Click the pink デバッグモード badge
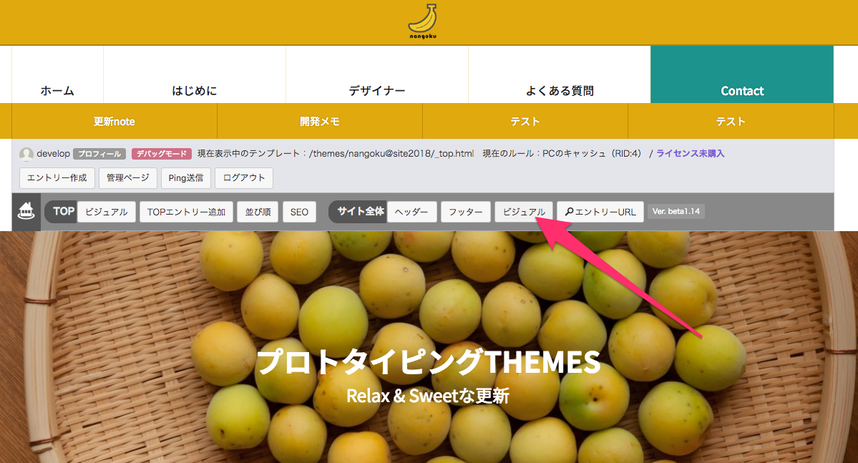The image size is (858, 463). [161, 154]
